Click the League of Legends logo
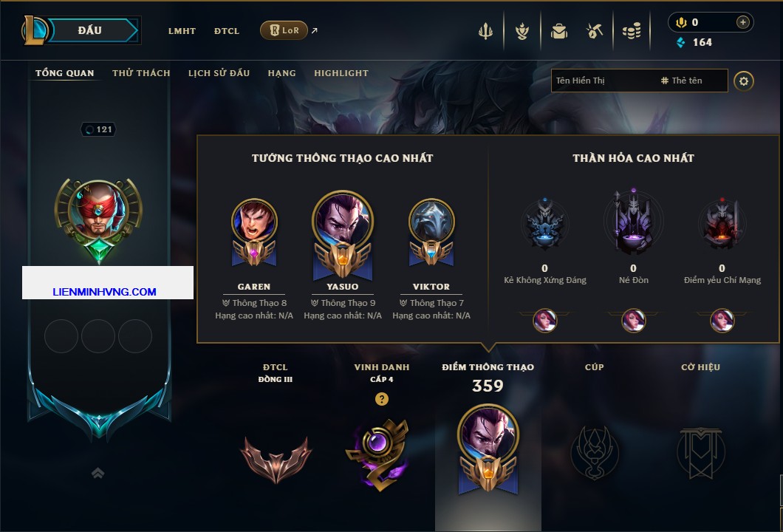 [34, 30]
